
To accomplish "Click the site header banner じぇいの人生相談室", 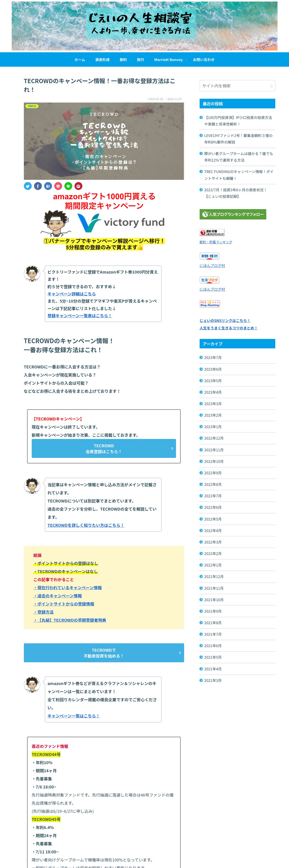I will [144, 26].
